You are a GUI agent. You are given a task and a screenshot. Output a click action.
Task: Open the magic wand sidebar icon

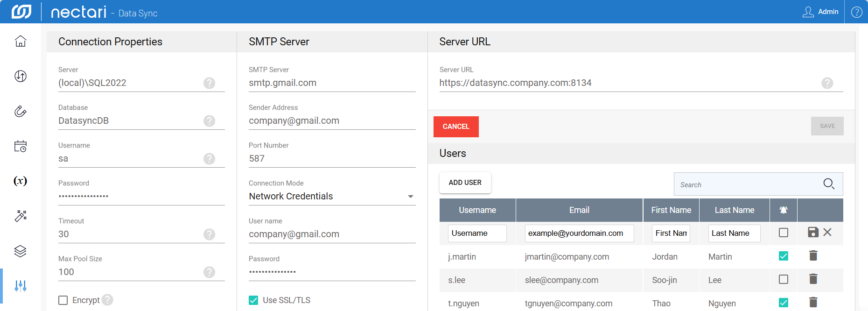click(21, 216)
